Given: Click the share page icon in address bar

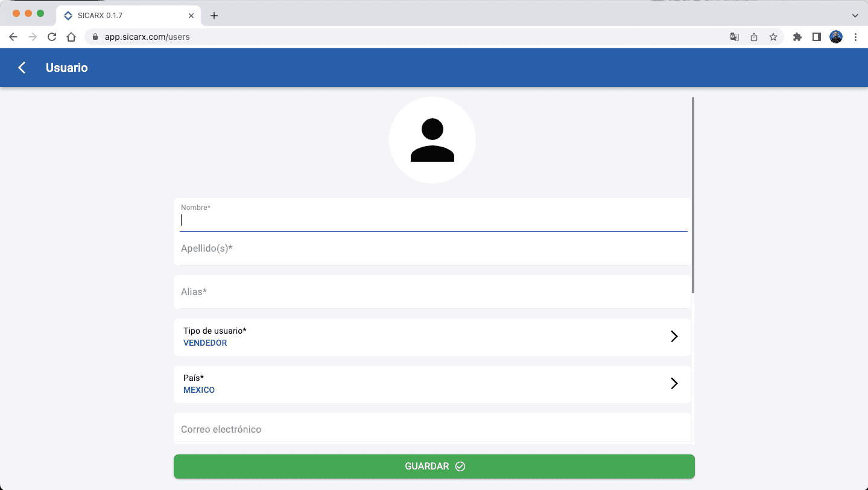Looking at the screenshot, I should click(753, 37).
